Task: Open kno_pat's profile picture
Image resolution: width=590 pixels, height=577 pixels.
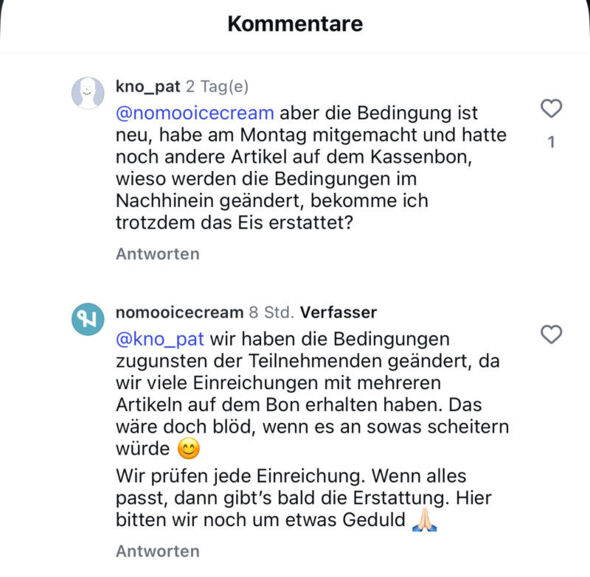Action: click(88, 93)
